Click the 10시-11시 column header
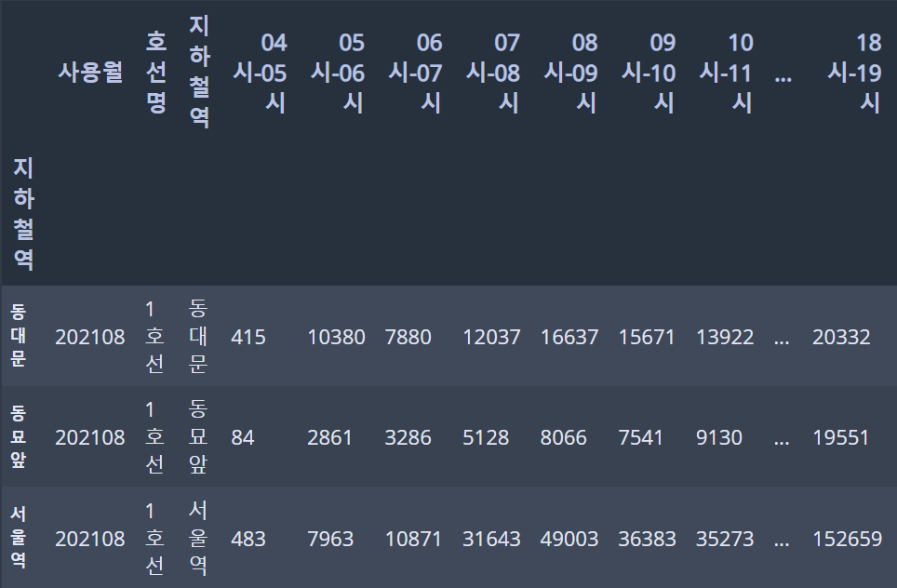Image resolution: width=897 pixels, height=588 pixels. (x=727, y=73)
